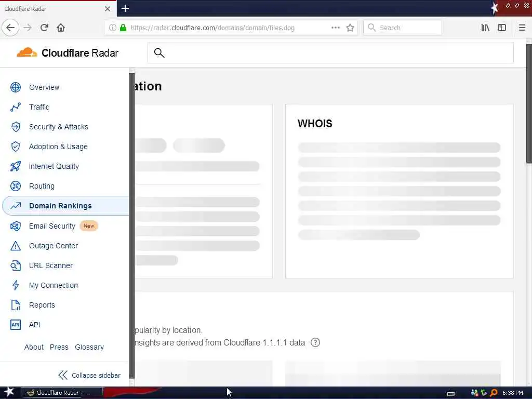The image size is (532, 399).
Task: Click the API icon in sidebar
Action: coord(16,325)
